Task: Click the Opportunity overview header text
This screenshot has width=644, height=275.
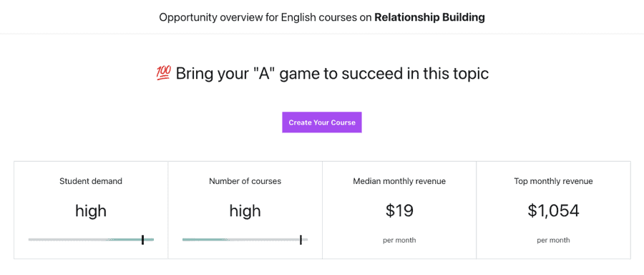Action: point(322,18)
